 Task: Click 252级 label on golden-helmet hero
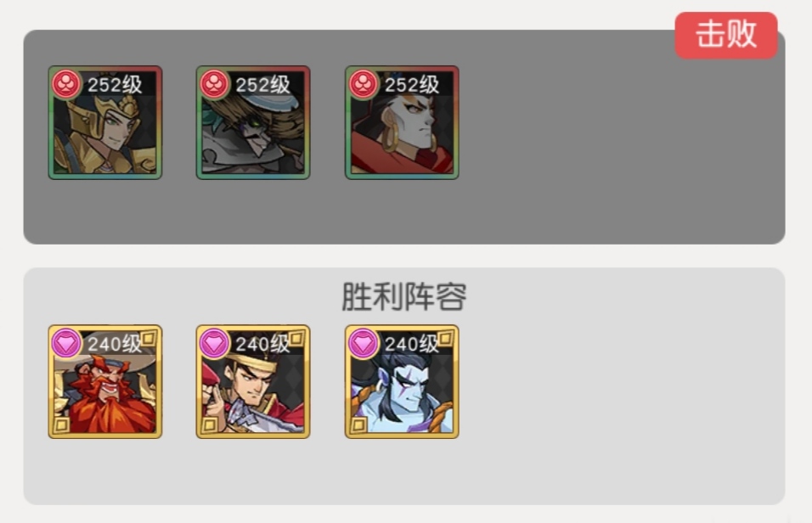(115, 84)
